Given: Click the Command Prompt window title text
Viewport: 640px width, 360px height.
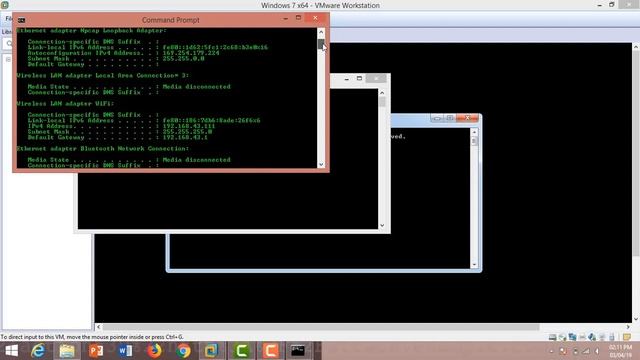Looking at the screenshot, I should (171, 20).
